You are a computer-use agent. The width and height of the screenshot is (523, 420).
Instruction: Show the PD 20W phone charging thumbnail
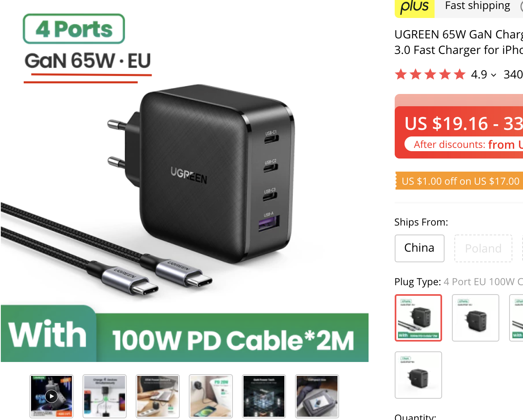[211, 396]
